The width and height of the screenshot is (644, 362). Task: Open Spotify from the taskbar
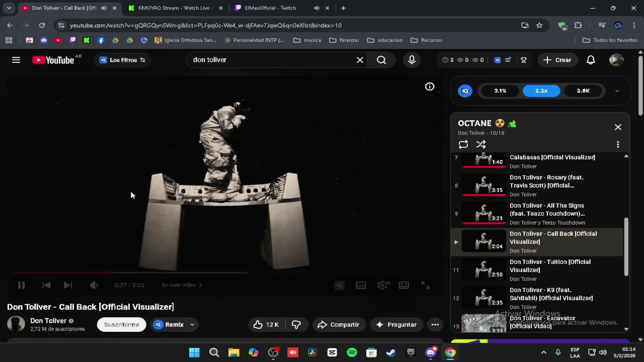352,352
